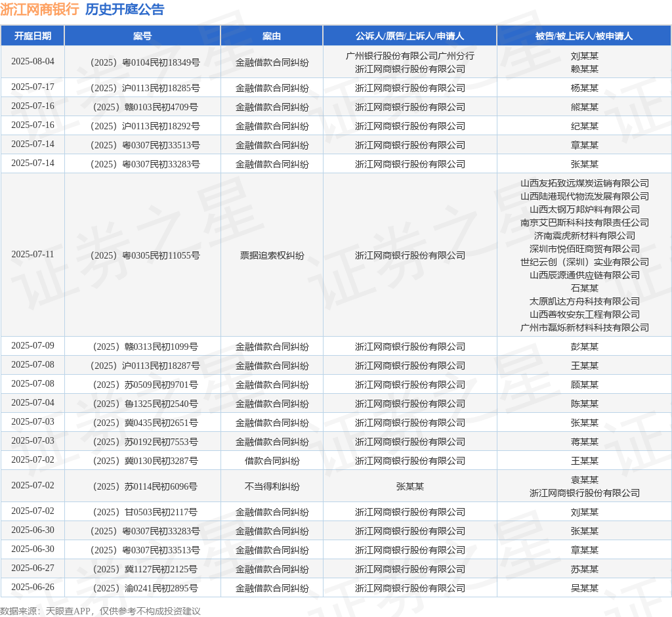672x617 pixels.
Task: Click defendant 赖某某
Action: (x=584, y=69)
